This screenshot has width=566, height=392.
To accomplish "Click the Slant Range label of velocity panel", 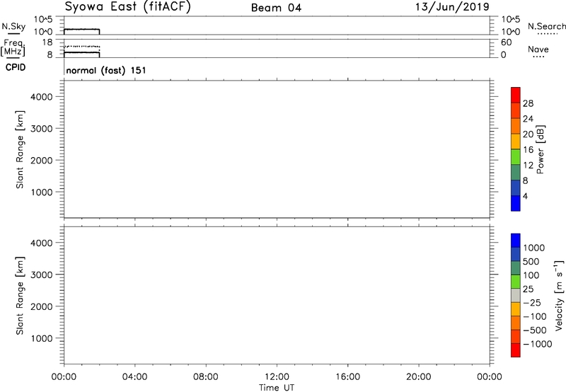I will (20, 296).
